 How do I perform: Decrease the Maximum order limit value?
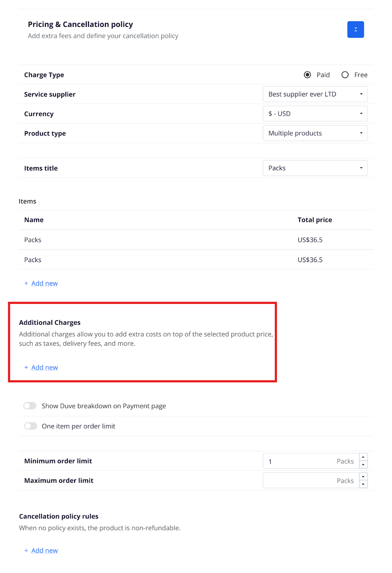[363, 484]
